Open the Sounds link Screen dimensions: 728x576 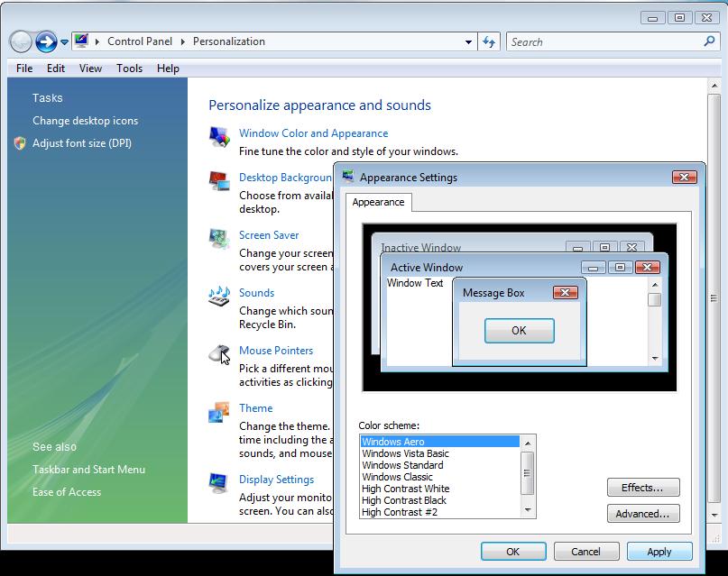pos(257,293)
